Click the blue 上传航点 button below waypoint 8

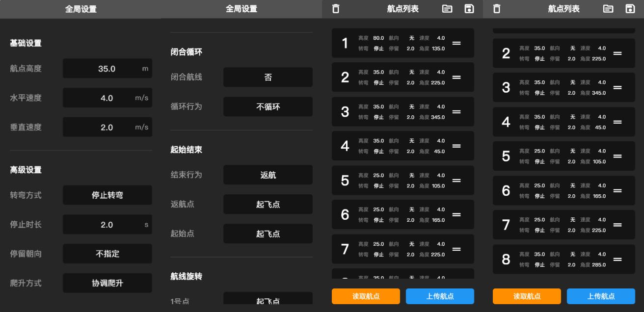(601, 296)
